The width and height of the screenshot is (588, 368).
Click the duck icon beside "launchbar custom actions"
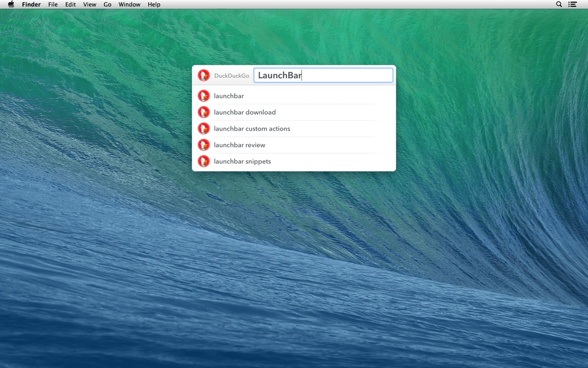click(203, 128)
